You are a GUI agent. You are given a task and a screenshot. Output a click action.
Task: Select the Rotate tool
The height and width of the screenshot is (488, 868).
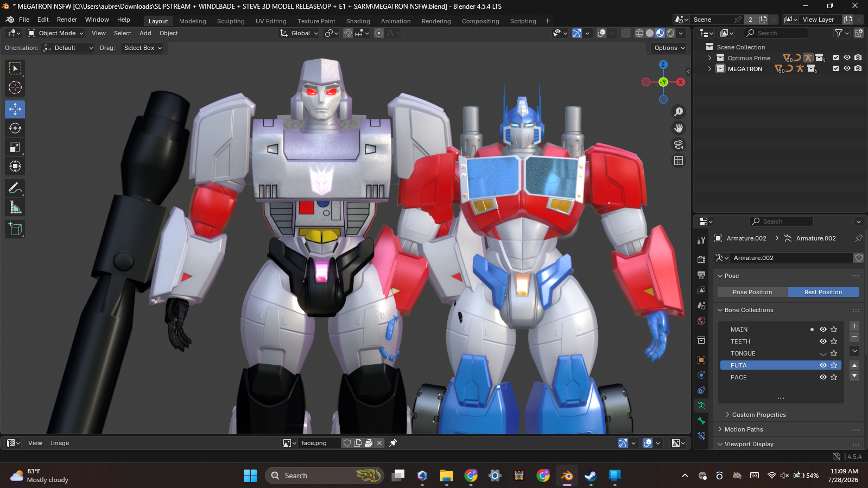(15, 128)
